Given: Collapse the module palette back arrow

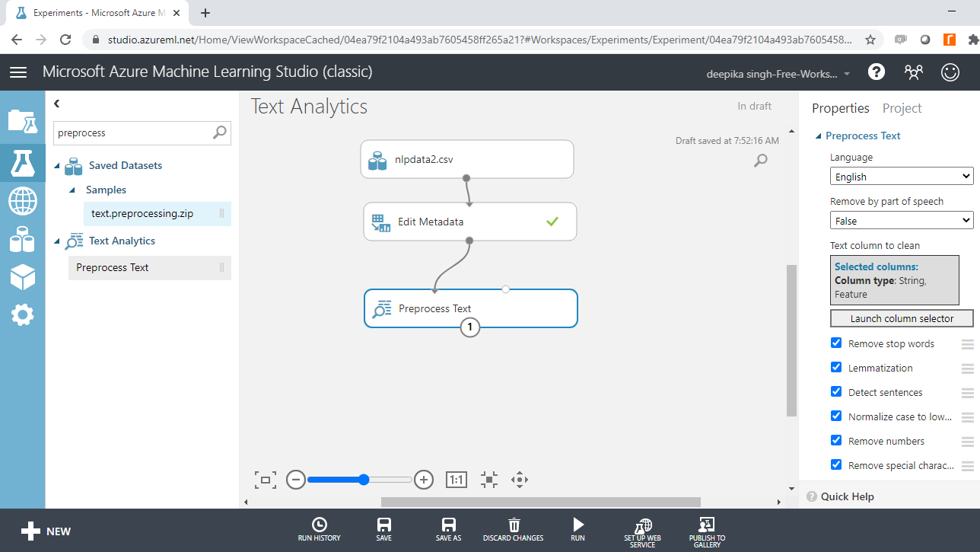Looking at the screenshot, I should pyautogui.click(x=57, y=104).
